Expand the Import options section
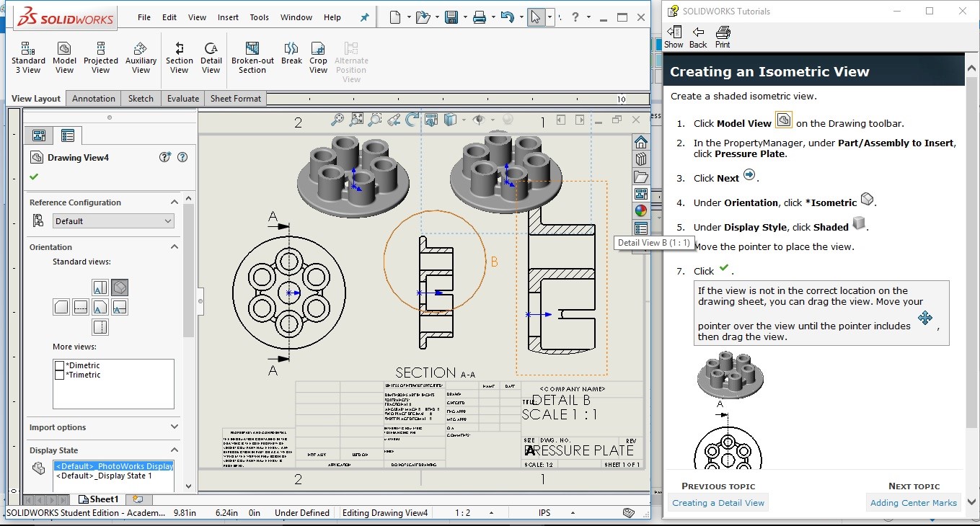The image size is (980, 526). tap(174, 427)
